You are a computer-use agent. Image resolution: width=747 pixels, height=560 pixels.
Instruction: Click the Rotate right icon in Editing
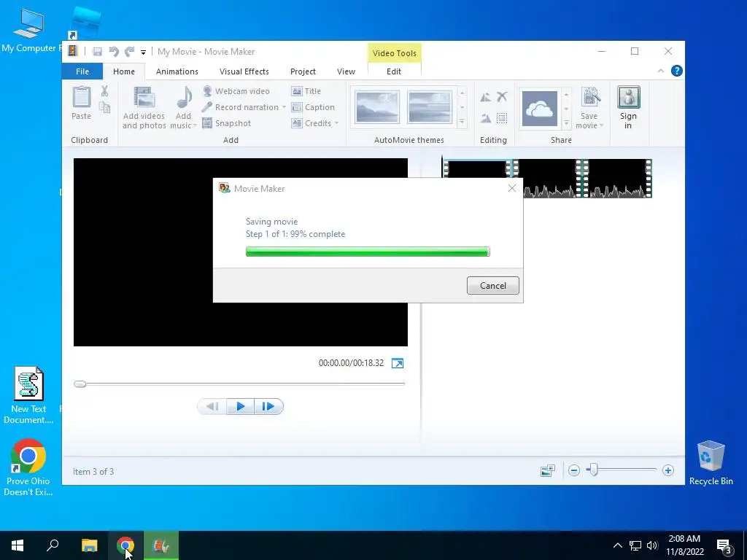[485, 117]
